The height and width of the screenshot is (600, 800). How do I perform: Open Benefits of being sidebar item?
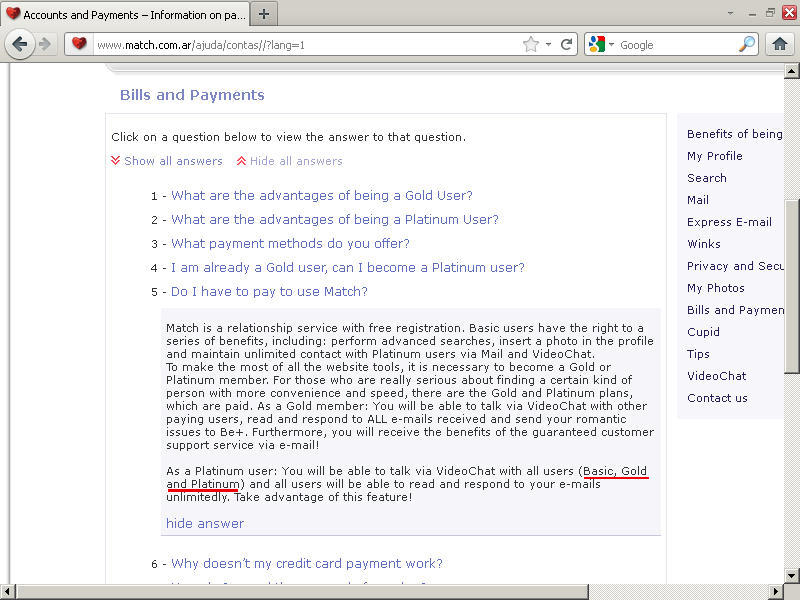coord(735,134)
